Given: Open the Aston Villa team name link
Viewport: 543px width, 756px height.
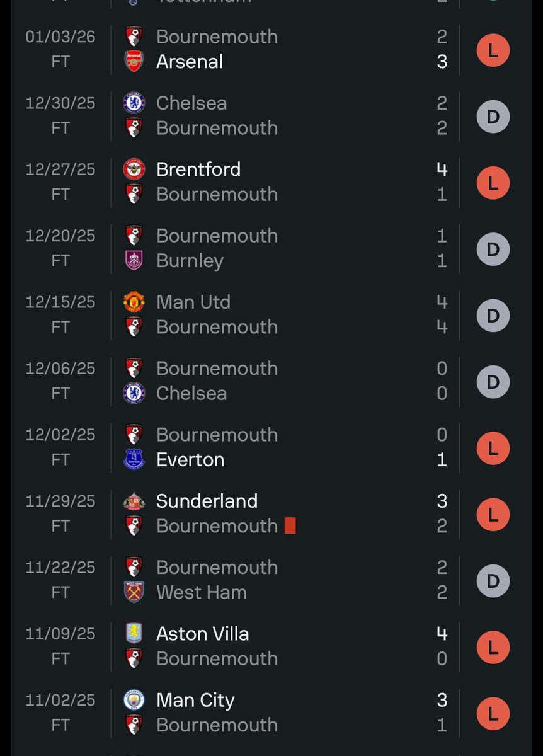Looking at the screenshot, I should (202, 634).
